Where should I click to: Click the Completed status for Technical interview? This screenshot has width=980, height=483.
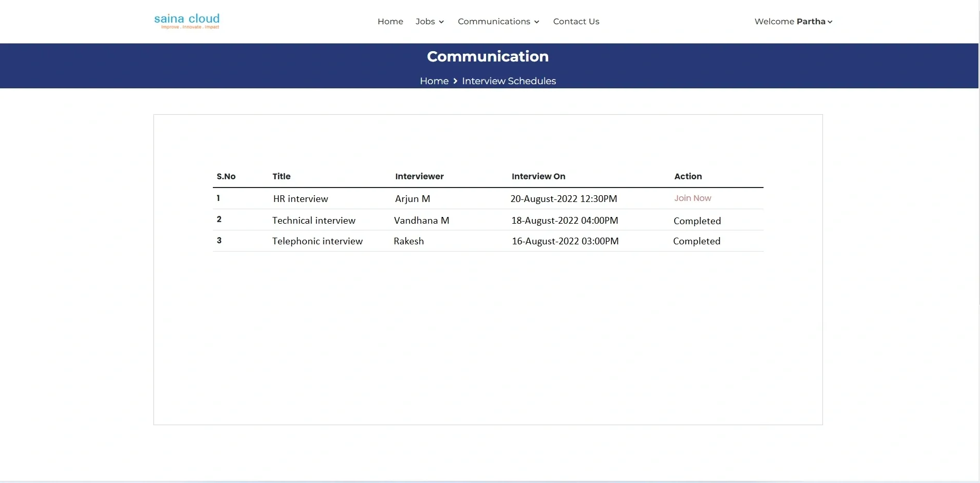(x=697, y=221)
